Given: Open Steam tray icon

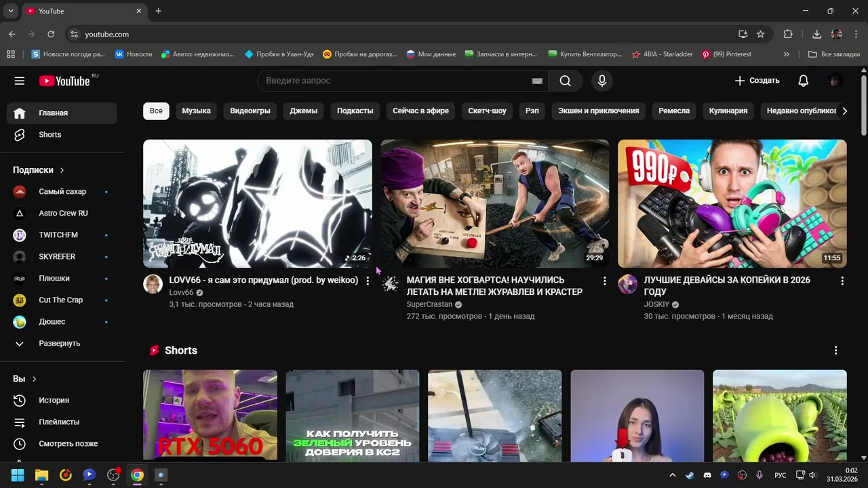Looking at the screenshot, I should click(690, 475).
